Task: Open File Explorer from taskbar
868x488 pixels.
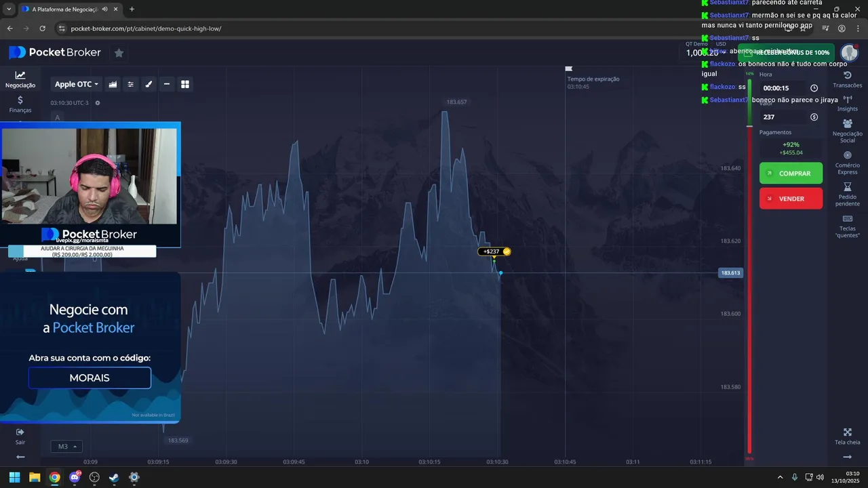Action: click(x=35, y=477)
